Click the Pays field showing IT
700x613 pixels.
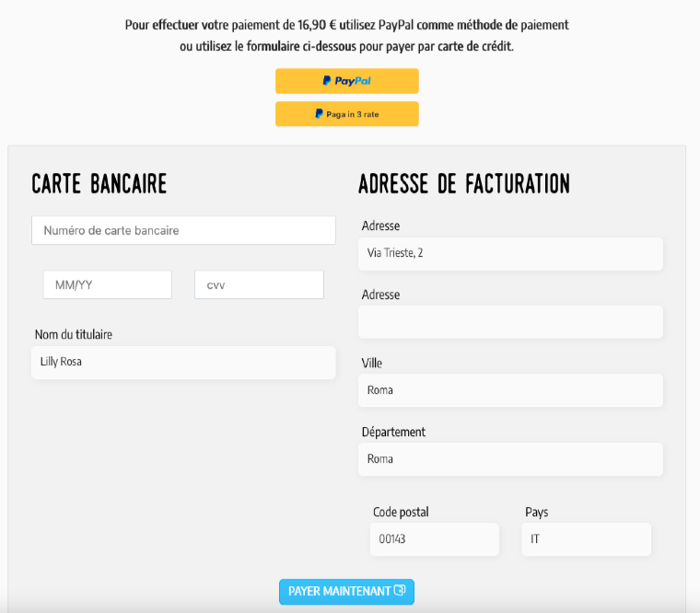point(586,539)
